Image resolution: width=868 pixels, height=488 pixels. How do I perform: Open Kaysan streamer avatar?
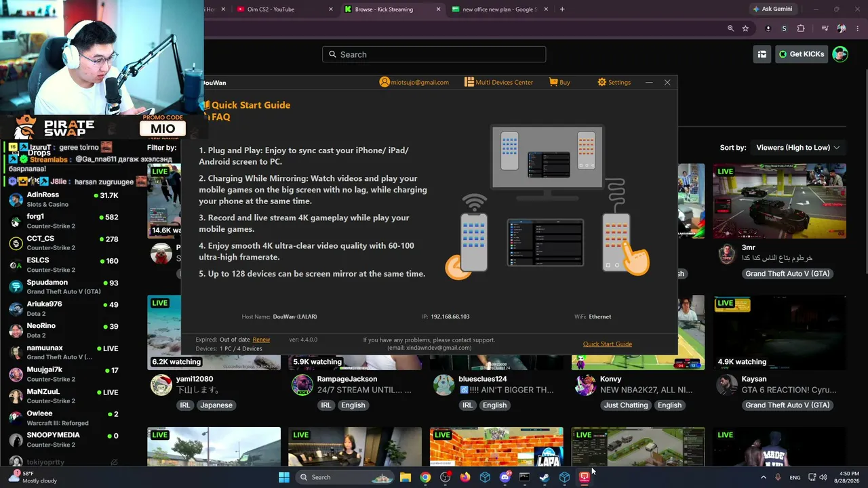click(726, 385)
